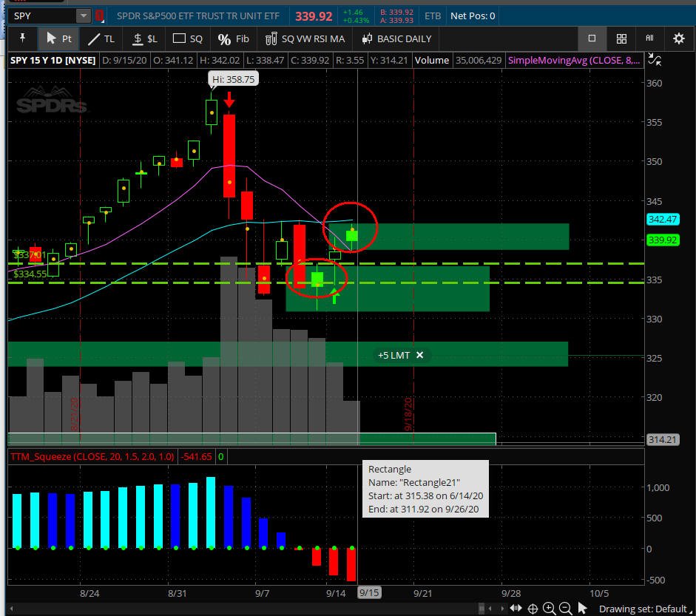Click the zoom in magnifier icon

click(x=549, y=609)
